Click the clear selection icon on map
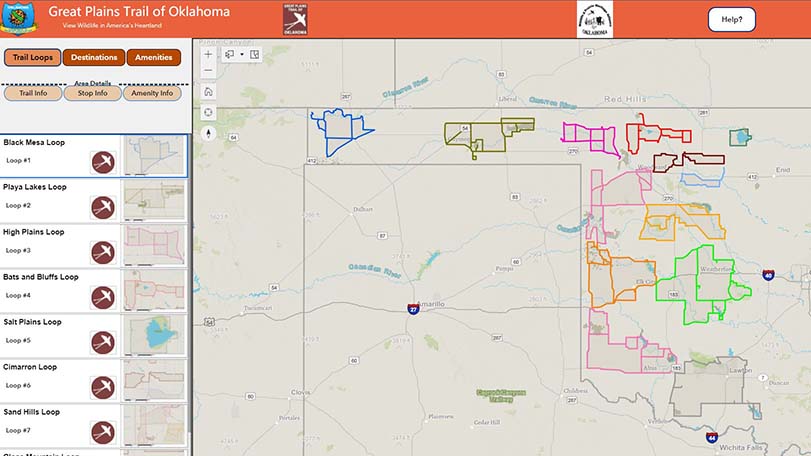Screen dimensions: 811x456 [255, 54]
